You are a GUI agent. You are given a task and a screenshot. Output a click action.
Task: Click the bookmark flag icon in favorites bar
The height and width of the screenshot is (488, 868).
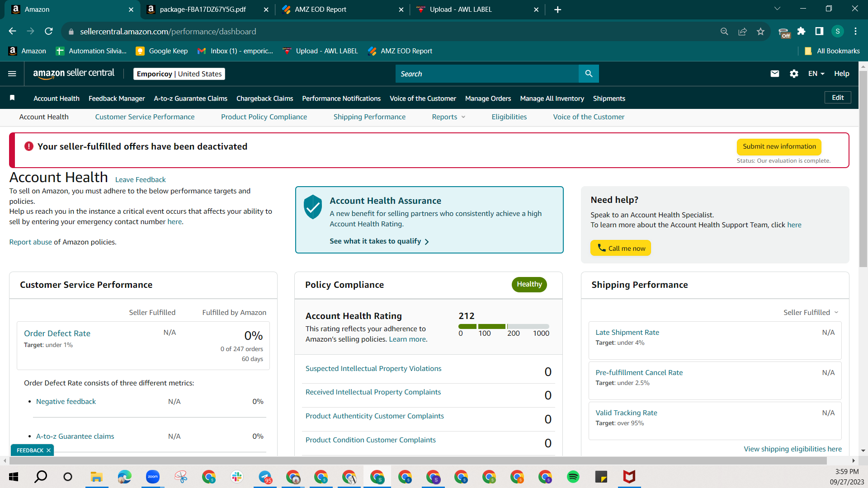coord(12,98)
